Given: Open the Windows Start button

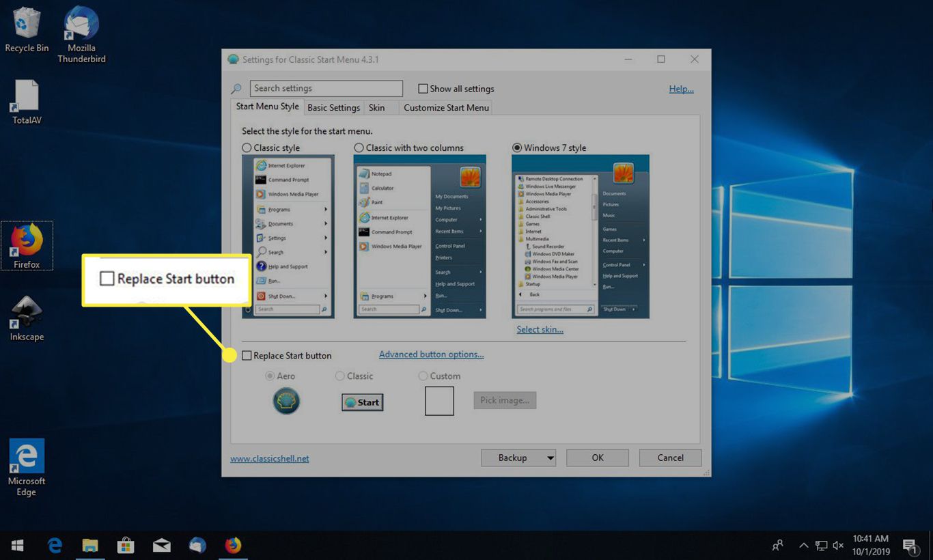Looking at the screenshot, I should 18,545.
